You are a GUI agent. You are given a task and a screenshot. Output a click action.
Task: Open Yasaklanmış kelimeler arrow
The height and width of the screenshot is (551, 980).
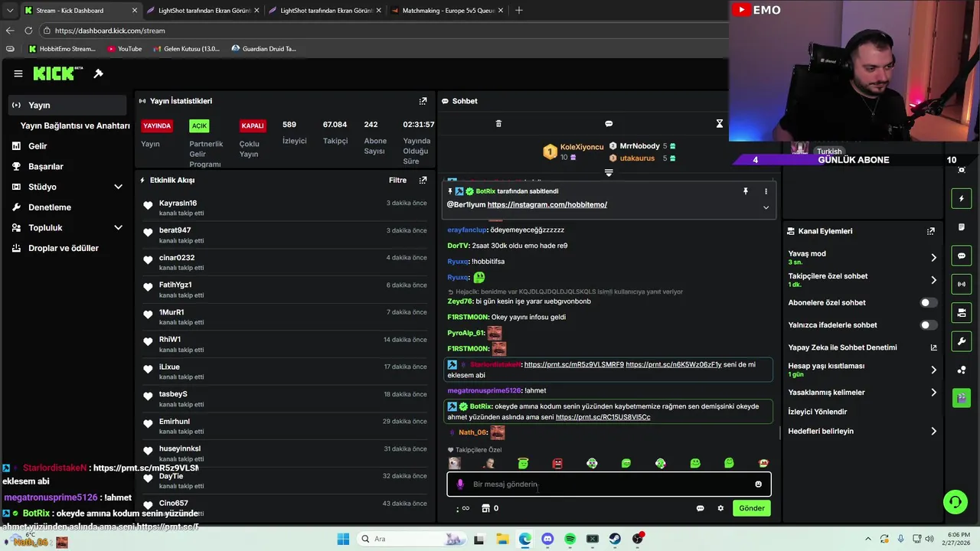click(933, 393)
